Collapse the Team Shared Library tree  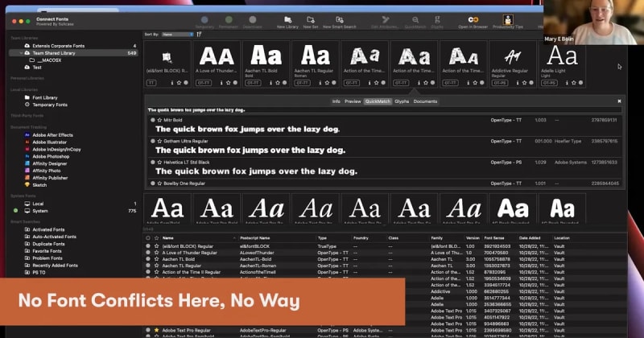pos(21,53)
